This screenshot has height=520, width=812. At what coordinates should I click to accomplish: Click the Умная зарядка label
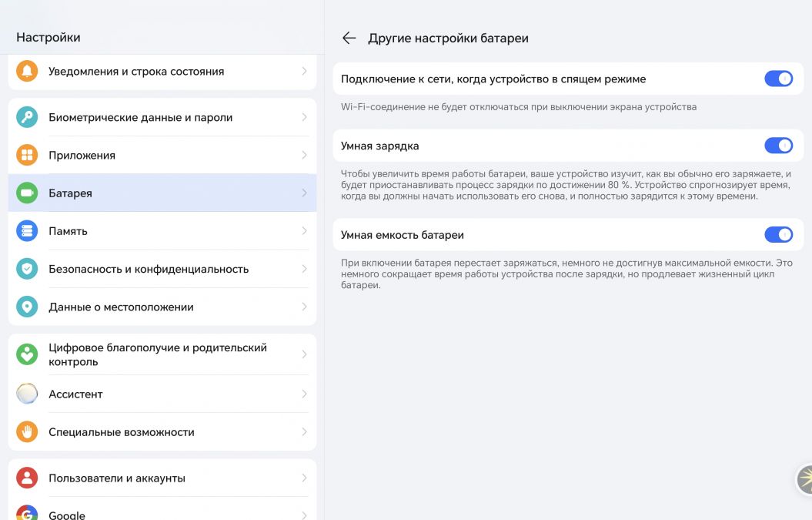click(x=379, y=146)
